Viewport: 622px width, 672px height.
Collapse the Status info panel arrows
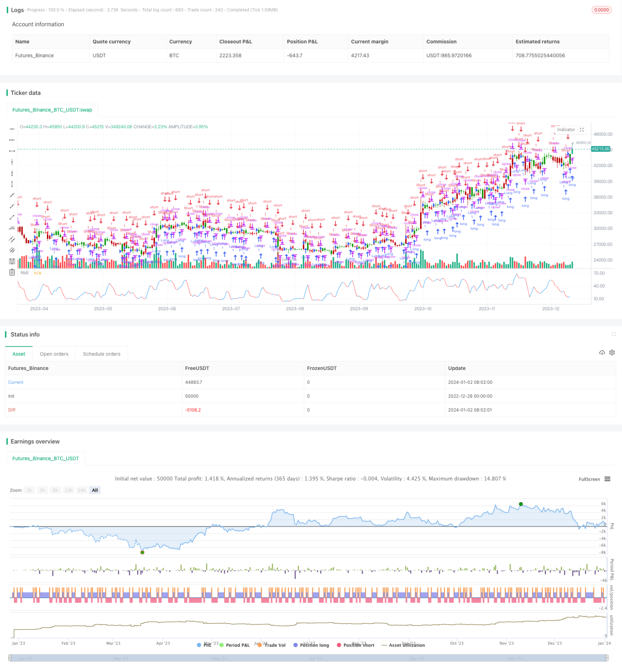pos(613,334)
